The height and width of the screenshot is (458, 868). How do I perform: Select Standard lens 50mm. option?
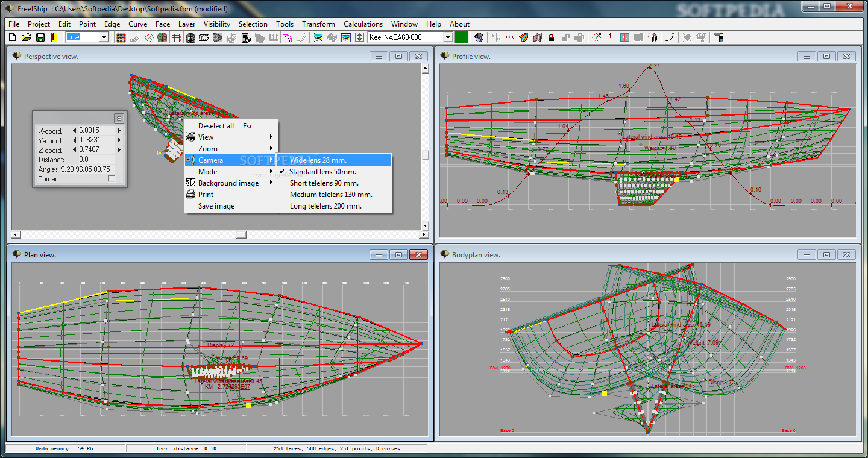[333, 172]
